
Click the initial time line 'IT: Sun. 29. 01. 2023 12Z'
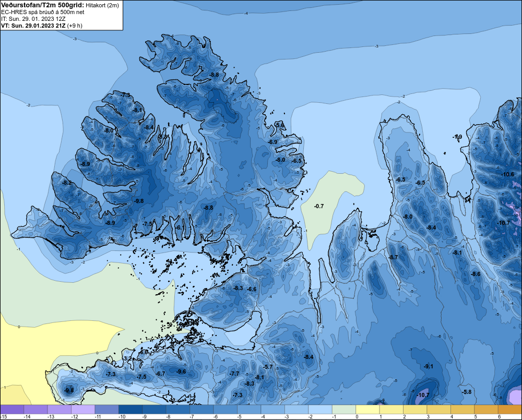[x=33, y=19]
